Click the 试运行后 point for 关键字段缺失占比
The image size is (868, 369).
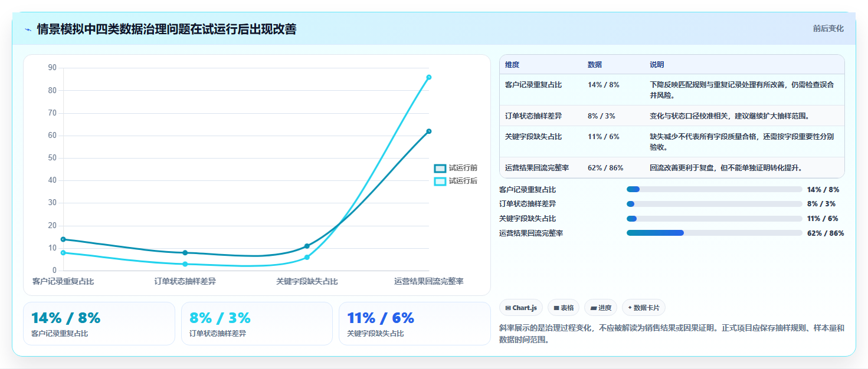(307, 257)
